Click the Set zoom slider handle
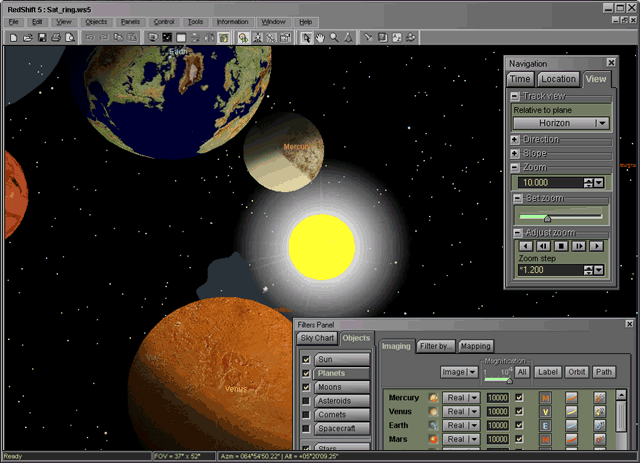Viewport: 640px width, 463px height. coord(547,218)
